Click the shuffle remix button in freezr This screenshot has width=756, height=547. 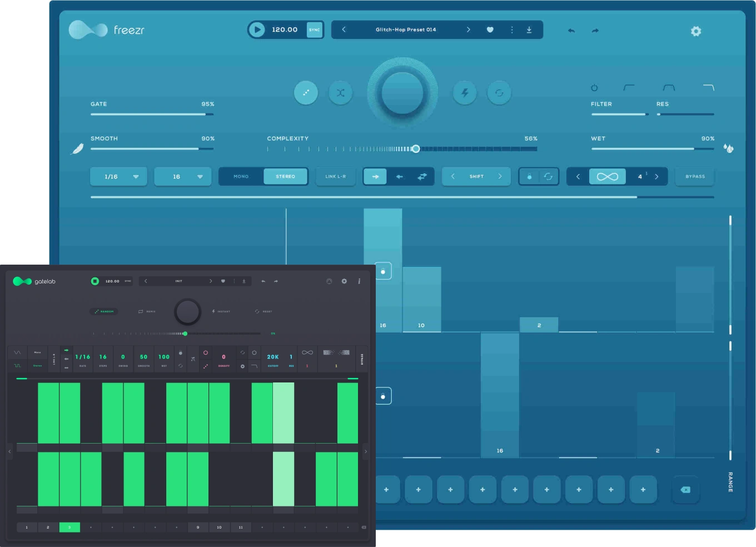[x=340, y=93]
